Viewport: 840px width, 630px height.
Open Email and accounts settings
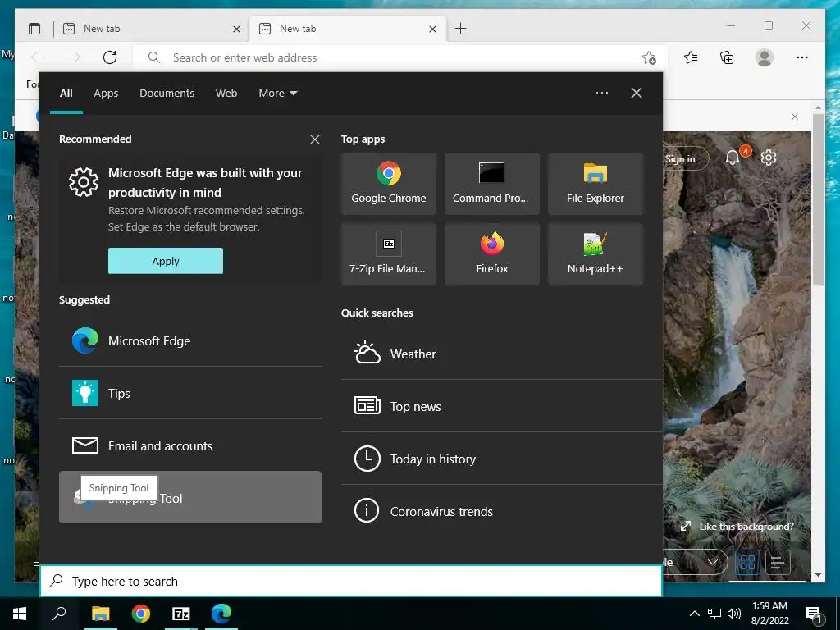coord(190,445)
